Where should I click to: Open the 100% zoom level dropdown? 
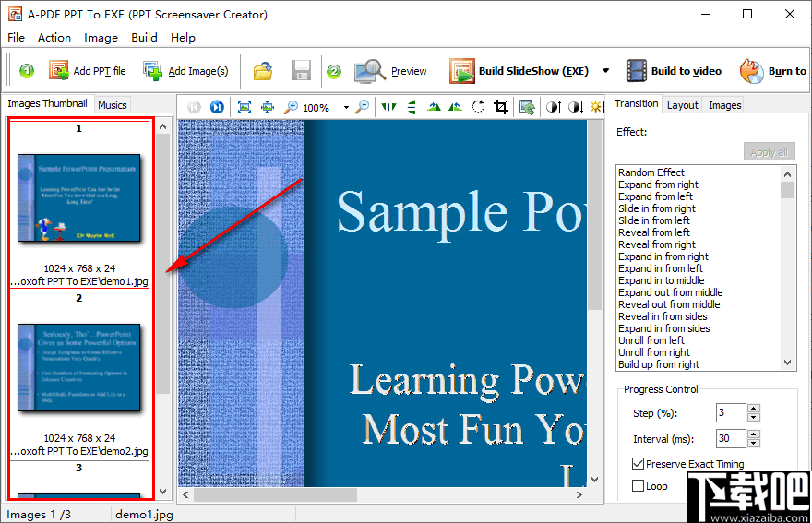346,108
